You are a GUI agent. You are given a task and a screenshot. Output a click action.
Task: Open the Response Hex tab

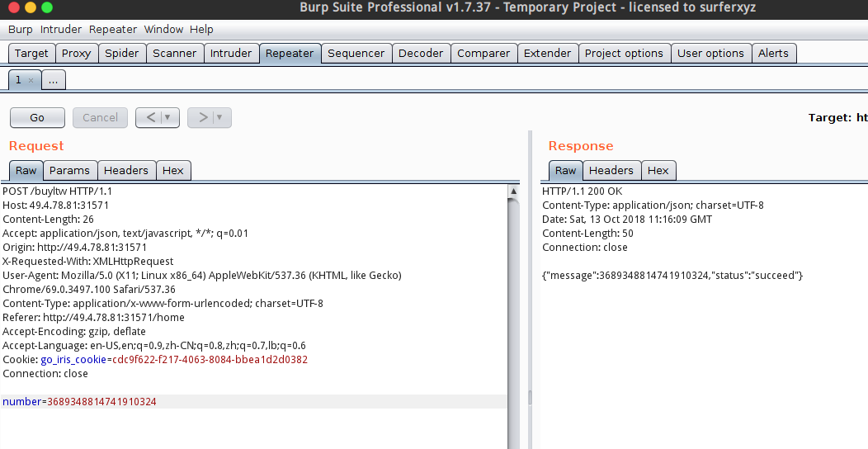[x=658, y=171]
